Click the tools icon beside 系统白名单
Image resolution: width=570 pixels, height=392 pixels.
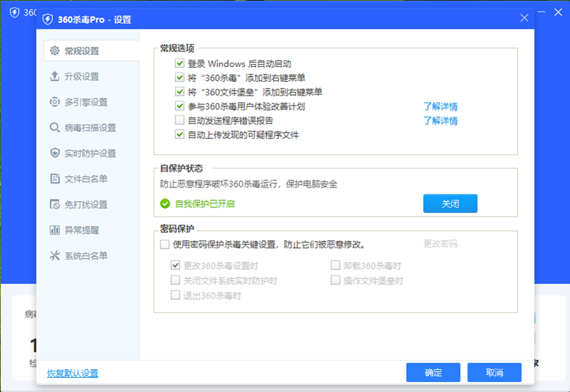tap(54, 256)
